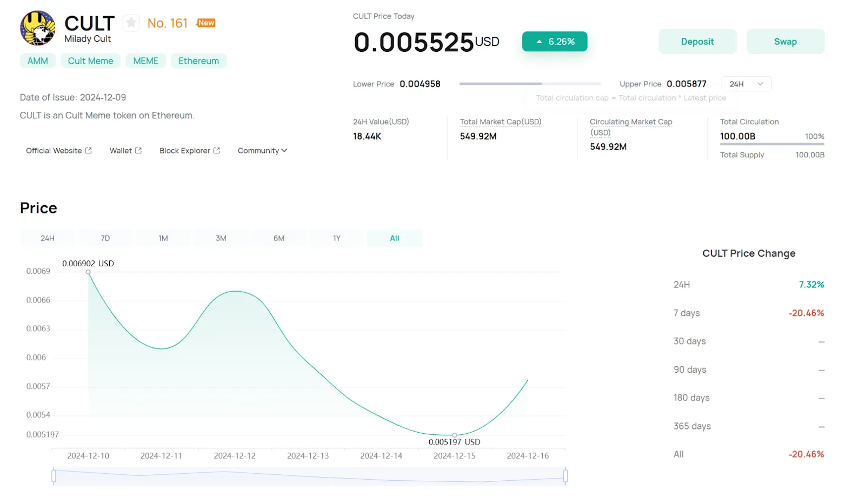Select the 1M chart tab
The image size is (865, 504).
coord(163,238)
